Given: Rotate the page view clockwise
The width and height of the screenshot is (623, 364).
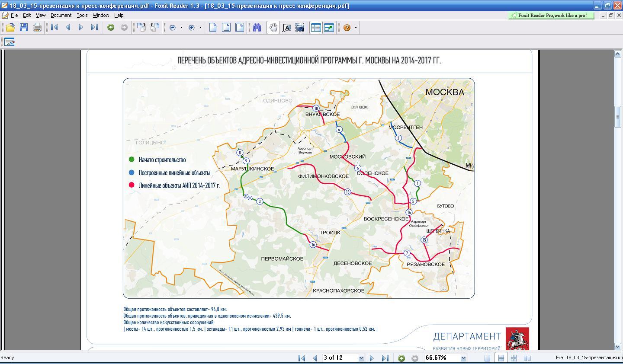Looking at the screenshot, I should [141, 27].
